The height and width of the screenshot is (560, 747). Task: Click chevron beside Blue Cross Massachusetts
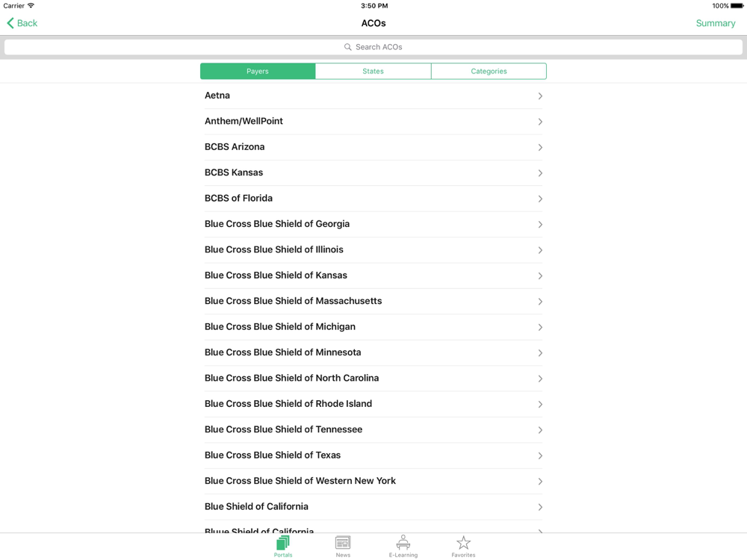[x=540, y=302]
